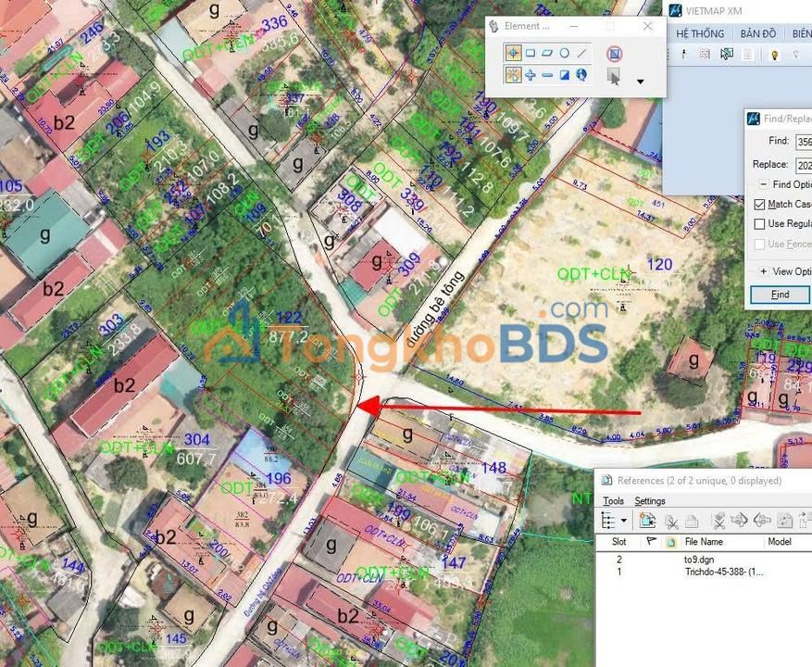Select the rectangle block selection tool
Screen dimensions: 812x667
(x=530, y=52)
